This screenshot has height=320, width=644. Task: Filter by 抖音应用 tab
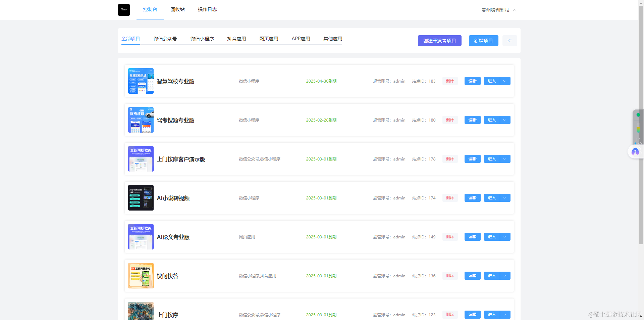pyautogui.click(x=236, y=39)
